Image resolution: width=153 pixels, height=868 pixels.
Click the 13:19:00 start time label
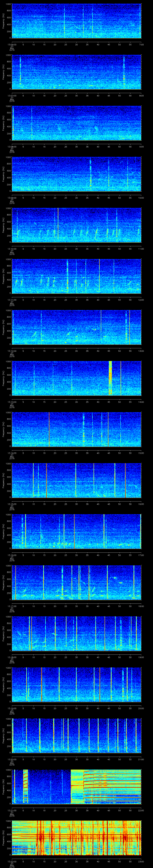pyautogui.click(x=12, y=708)
